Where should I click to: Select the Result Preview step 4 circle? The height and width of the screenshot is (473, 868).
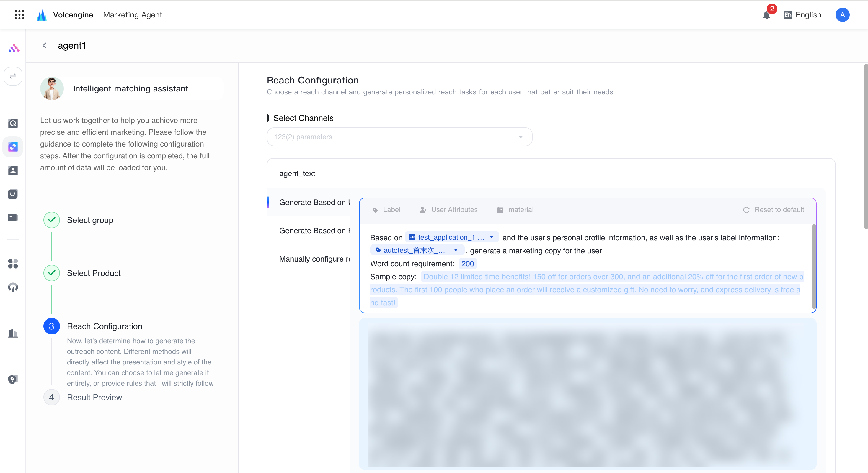[52, 397]
